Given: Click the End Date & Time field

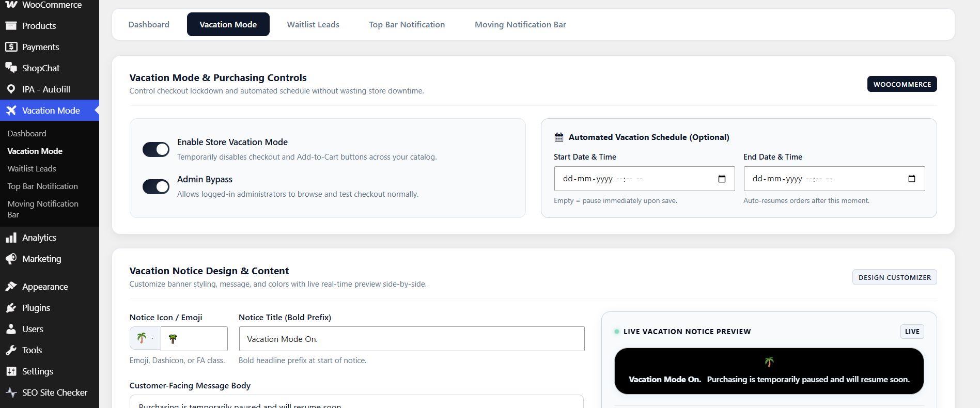Looking at the screenshot, I should tap(834, 179).
